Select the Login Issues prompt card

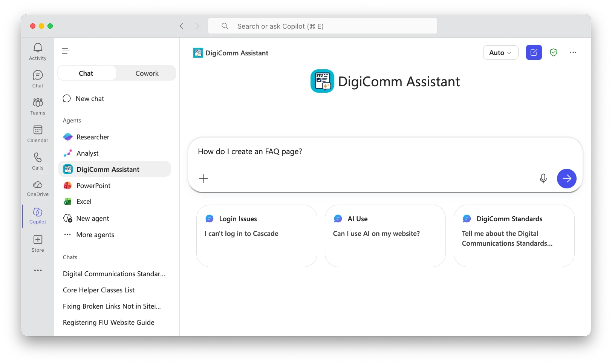tap(257, 236)
